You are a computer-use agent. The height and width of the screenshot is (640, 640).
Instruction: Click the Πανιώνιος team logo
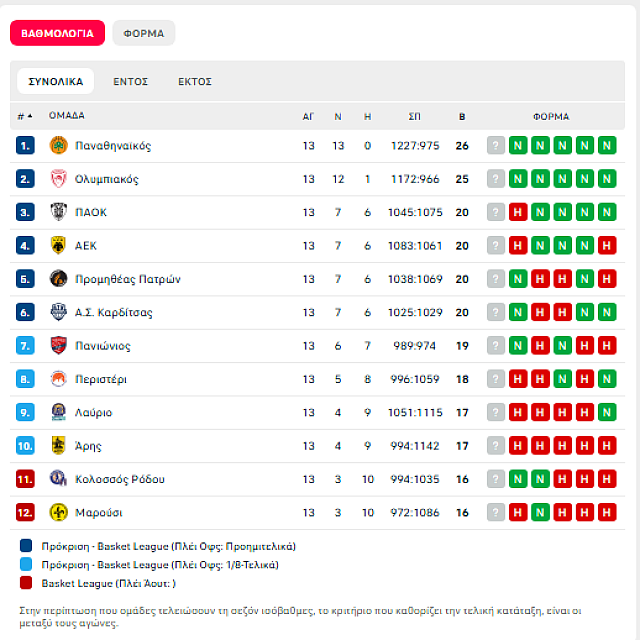pyautogui.click(x=58, y=346)
